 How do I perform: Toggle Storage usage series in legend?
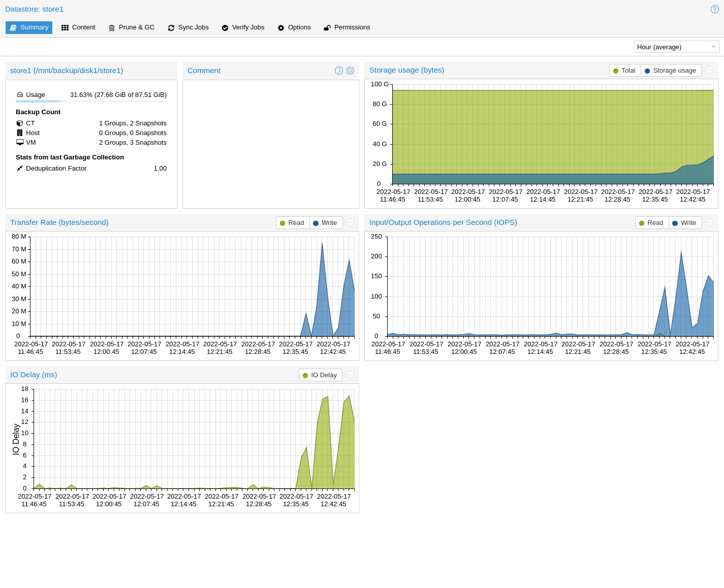pos(671,71)
